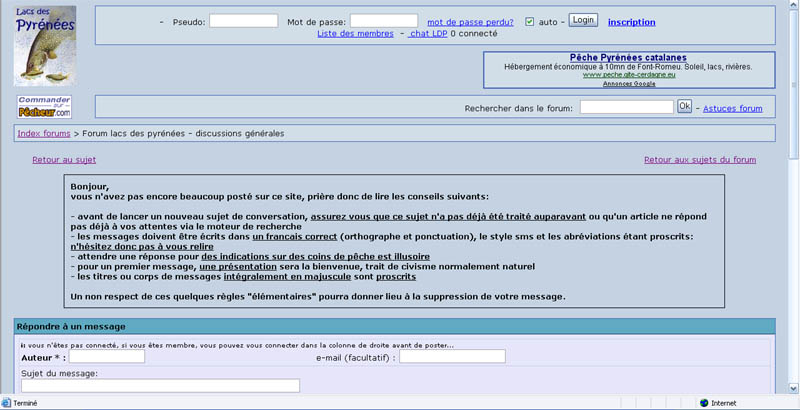Open the chat LDP link
This screenshot has width=800, height=410.
428,34
